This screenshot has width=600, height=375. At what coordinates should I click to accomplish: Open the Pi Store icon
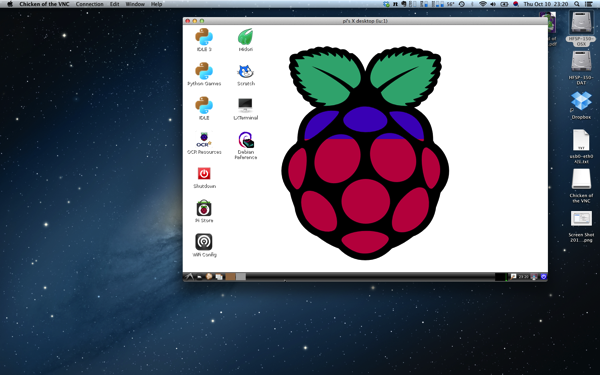[204, 211]
